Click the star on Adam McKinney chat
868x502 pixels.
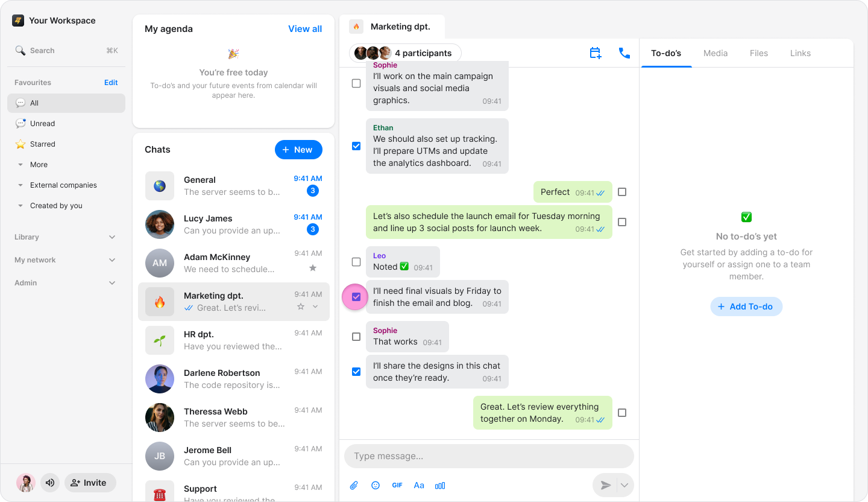click(312, 268)
